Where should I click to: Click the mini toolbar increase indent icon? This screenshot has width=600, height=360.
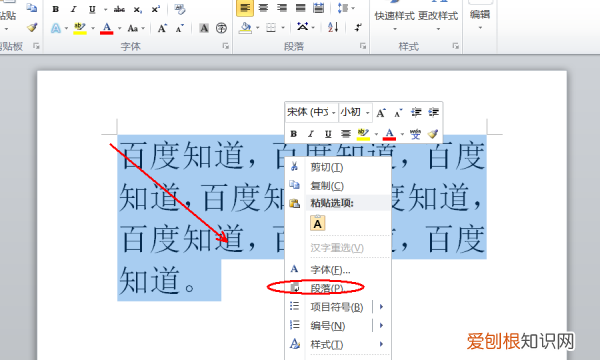pyautogui.click(x=434, y=112)
